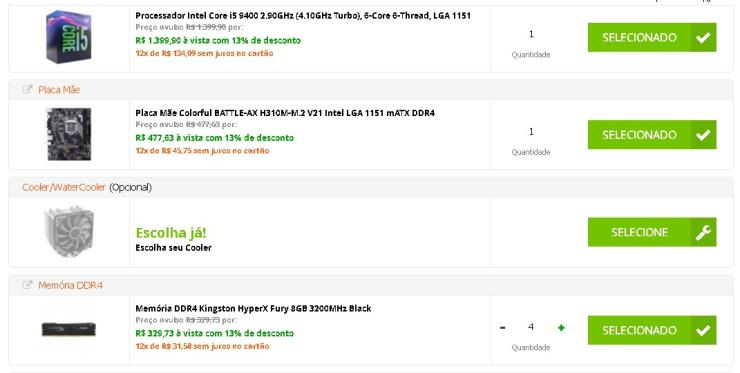Toggle the Colorful BATTLE-AX motherboard selection

coord(652,135)
